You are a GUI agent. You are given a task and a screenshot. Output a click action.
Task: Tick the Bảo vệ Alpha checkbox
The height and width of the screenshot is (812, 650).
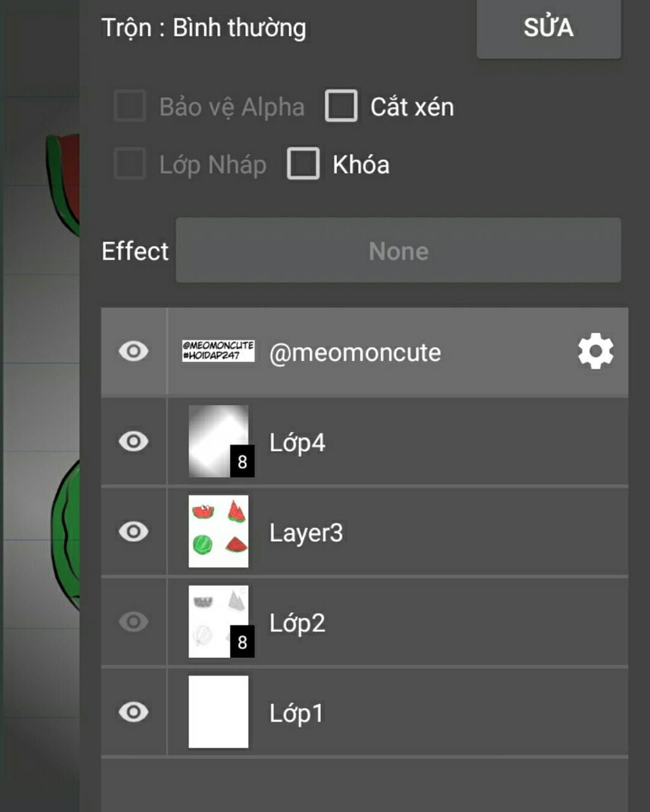[x=130, y=106]
